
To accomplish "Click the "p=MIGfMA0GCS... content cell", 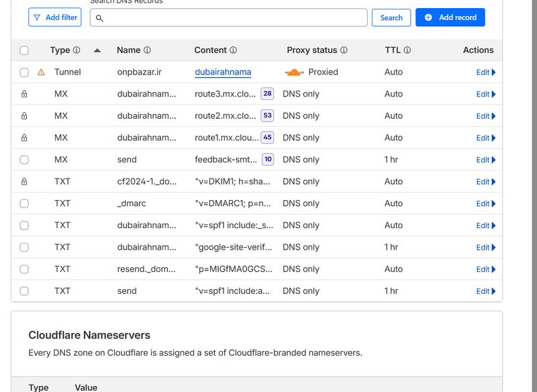I will coord(234,269).
